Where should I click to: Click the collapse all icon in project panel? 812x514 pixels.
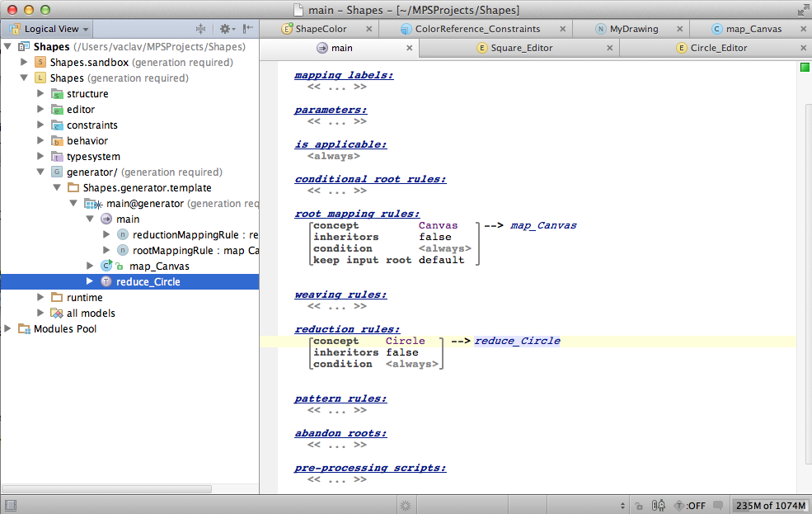[x=200, y=29]
